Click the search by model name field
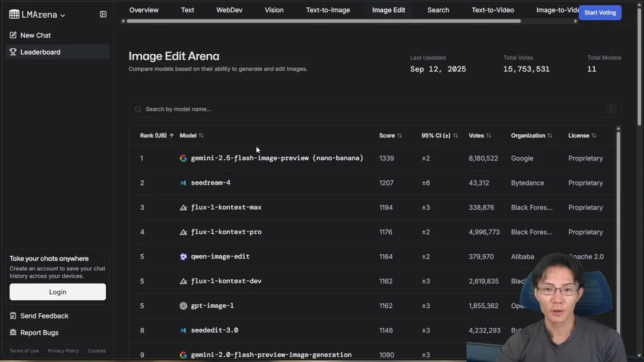Viewport: 644px width, 362px height. coord(375,109)
